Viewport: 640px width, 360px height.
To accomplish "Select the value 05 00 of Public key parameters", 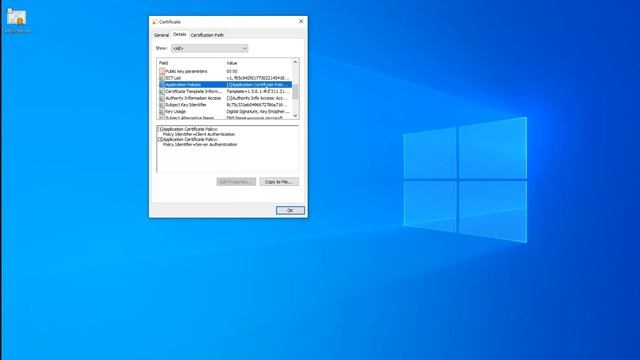I will 232,71.
